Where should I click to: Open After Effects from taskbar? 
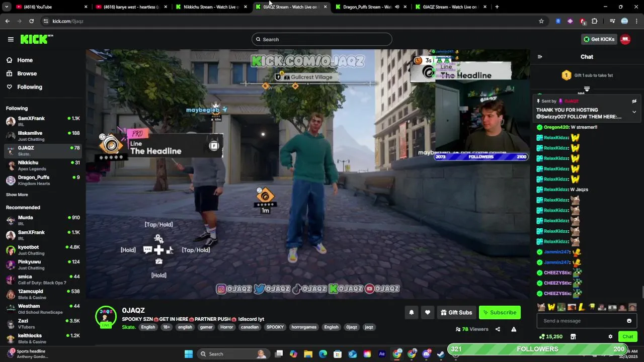point(382,354)
